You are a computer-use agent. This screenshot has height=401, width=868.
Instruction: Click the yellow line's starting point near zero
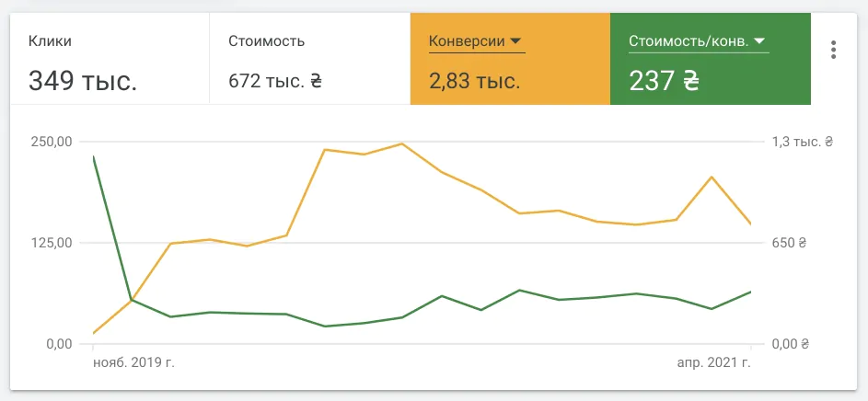pos(94,333)
